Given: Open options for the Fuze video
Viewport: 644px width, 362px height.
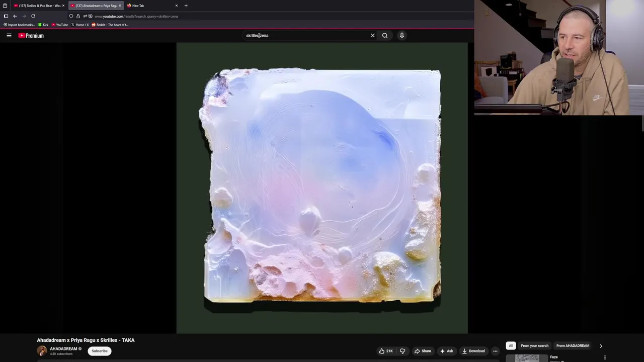Looking at the screenshot, I should pos(605,358).
